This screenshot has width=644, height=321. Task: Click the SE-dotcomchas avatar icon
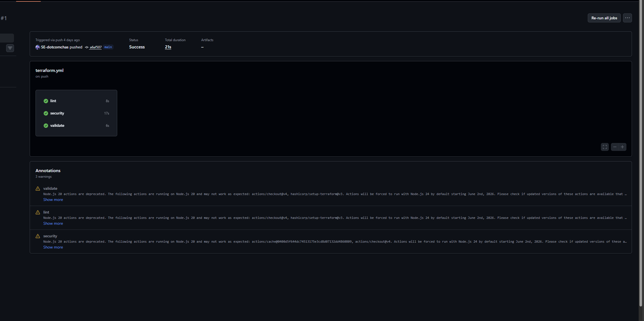[38, 47]
